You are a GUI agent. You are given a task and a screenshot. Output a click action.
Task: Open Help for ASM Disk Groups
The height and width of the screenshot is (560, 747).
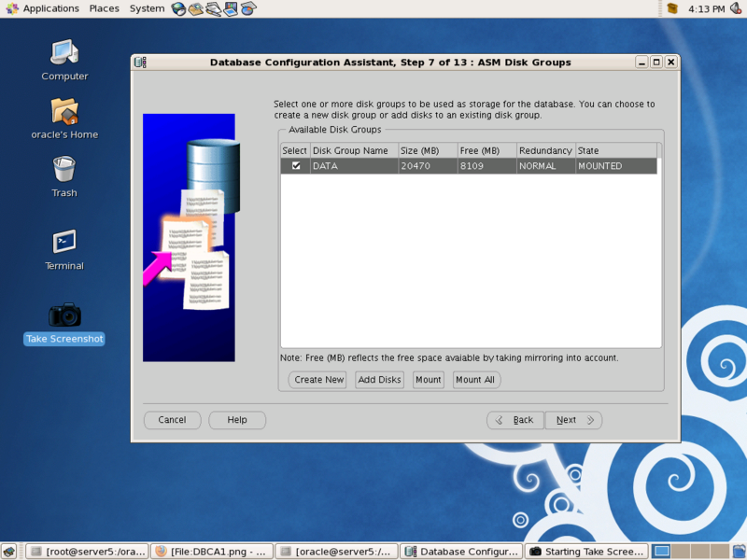tap(237, 420)
